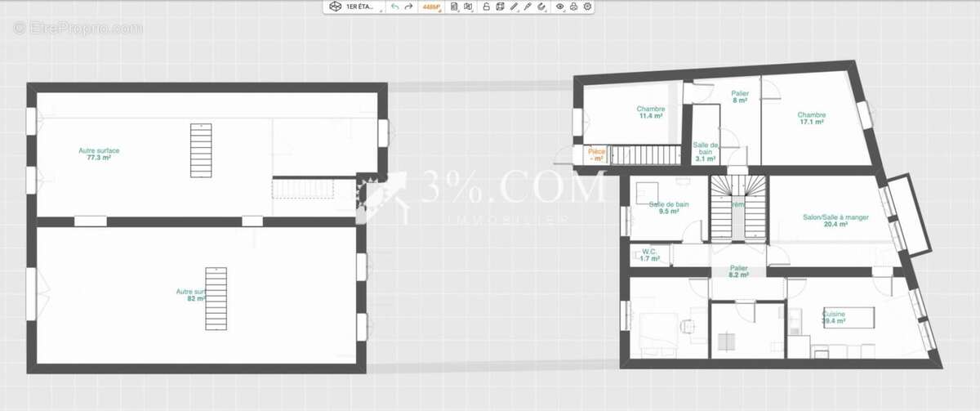The height and width of the screenshot is (411, 980).
Task: Click the redo arrow
Action: pyautogui.click(x=408, y=7)
